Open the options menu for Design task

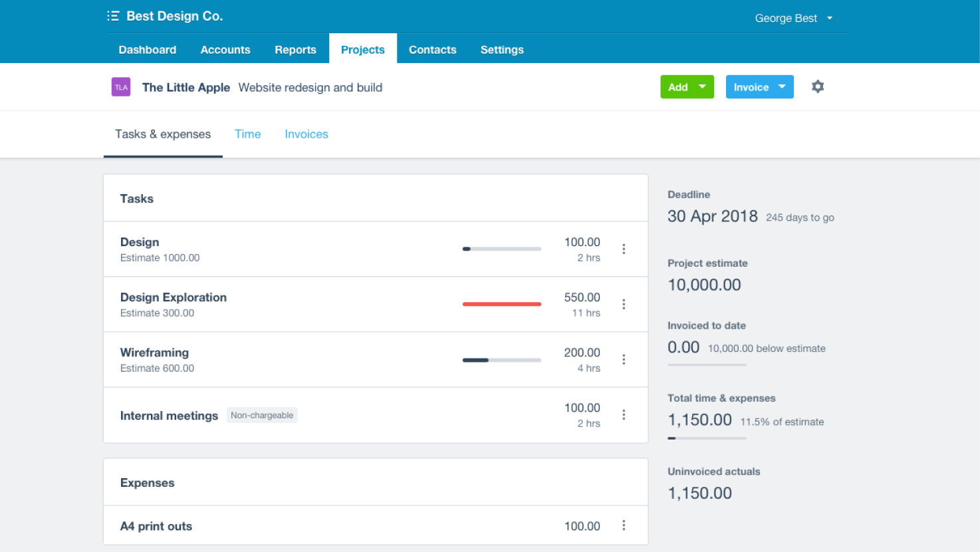coord(624,248)
